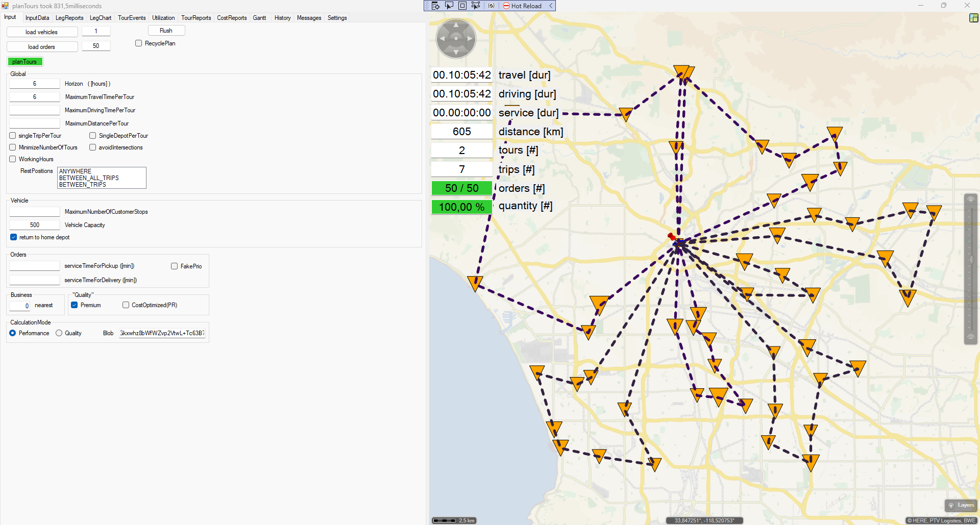The width and height of the screenshot is (980, 525).
Task: Select BETWEEN_ALL_TRIPS in RestPositions list
Action: coord(89,178)
